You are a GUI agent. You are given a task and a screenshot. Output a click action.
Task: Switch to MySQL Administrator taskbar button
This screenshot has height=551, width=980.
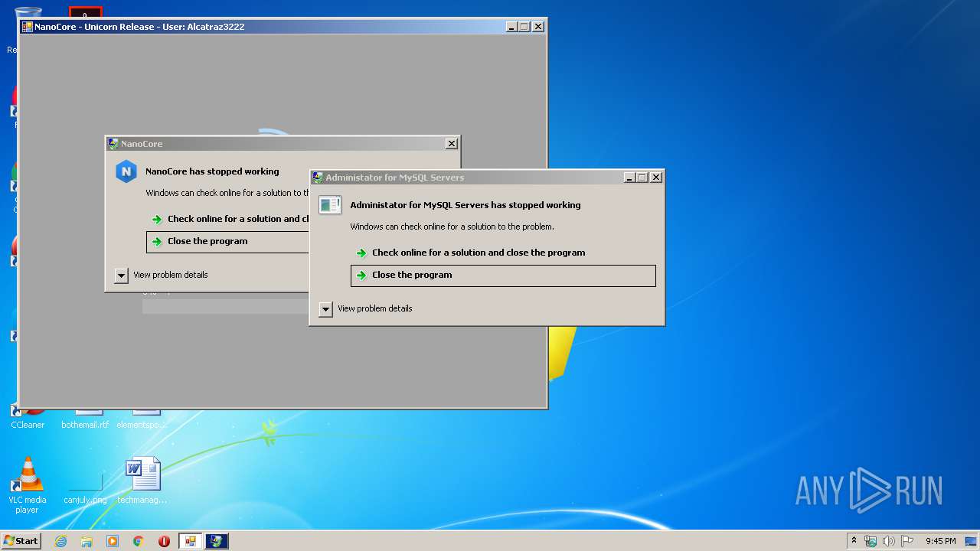[217, 541]
